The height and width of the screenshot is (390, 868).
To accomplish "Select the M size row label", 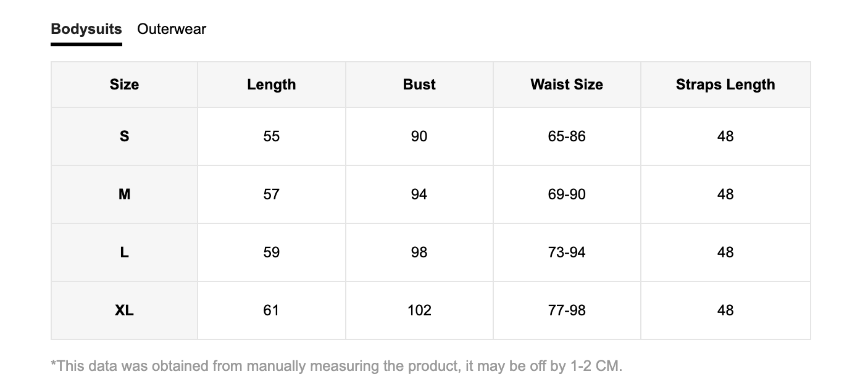I will click(x=124, y=194).
